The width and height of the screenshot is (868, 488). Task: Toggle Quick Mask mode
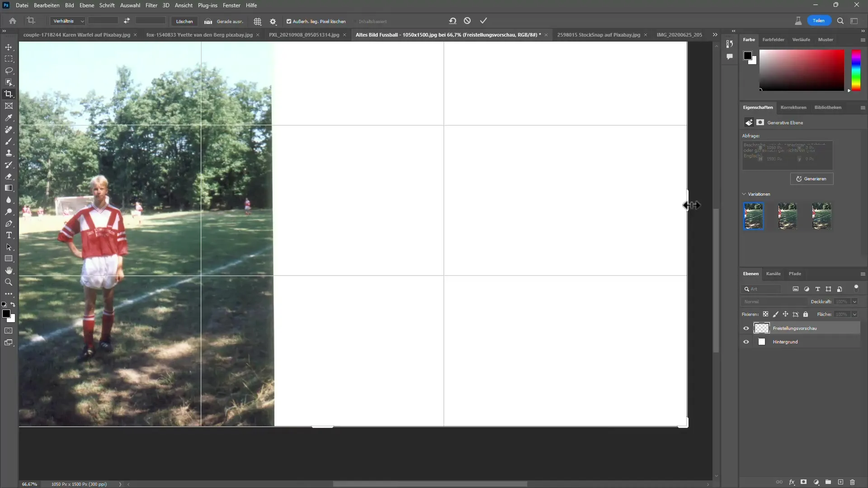coord(9,331)
